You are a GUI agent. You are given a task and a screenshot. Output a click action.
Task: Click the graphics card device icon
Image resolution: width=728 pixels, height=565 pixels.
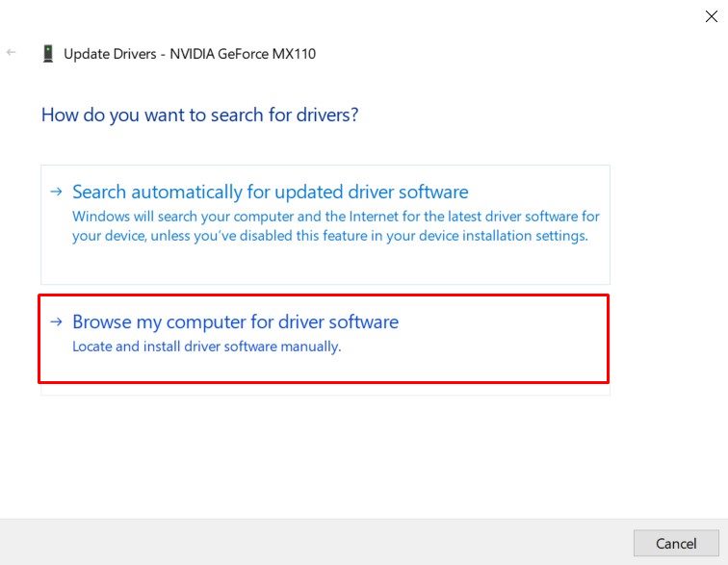tap(48, 53)
